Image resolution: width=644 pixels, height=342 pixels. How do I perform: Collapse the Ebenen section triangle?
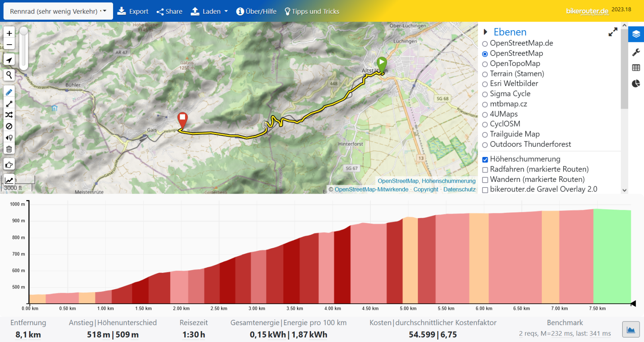point(485,32)
